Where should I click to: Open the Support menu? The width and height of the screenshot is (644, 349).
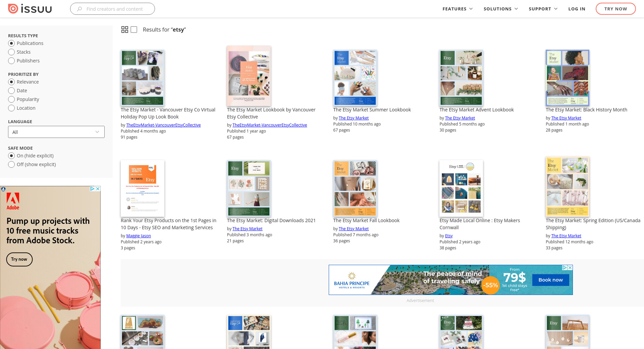(x=543, y=9)
